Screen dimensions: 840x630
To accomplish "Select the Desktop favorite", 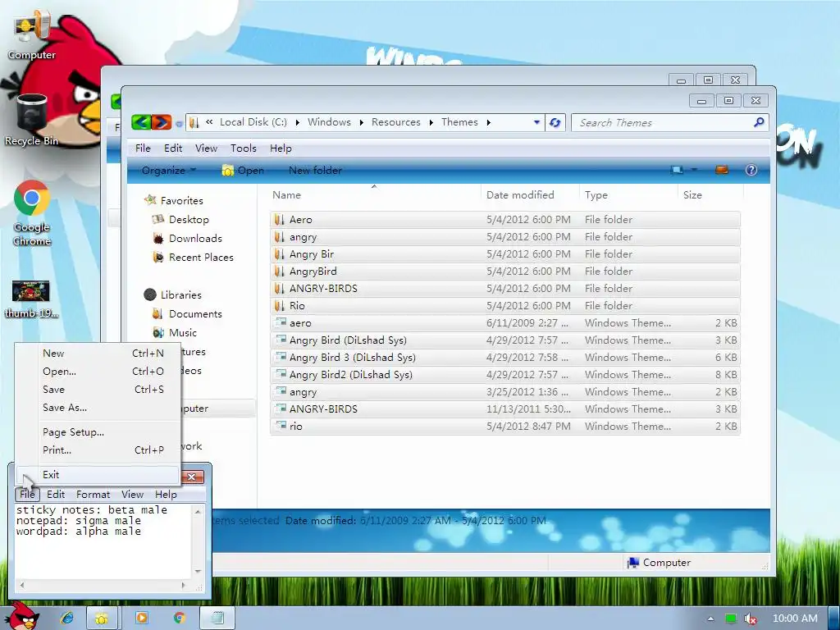I will tap(189, 220).
